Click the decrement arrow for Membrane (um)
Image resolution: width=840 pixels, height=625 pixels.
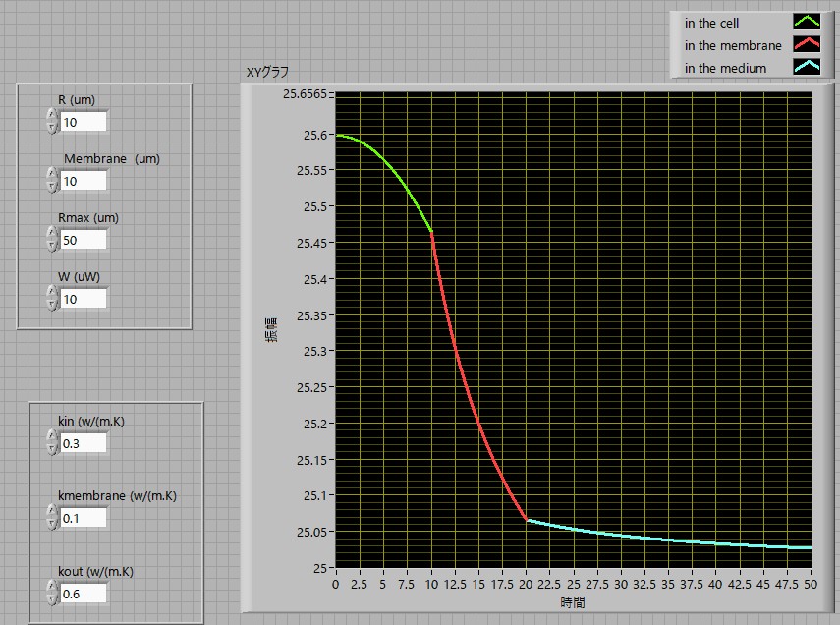[x=52, y=187]
